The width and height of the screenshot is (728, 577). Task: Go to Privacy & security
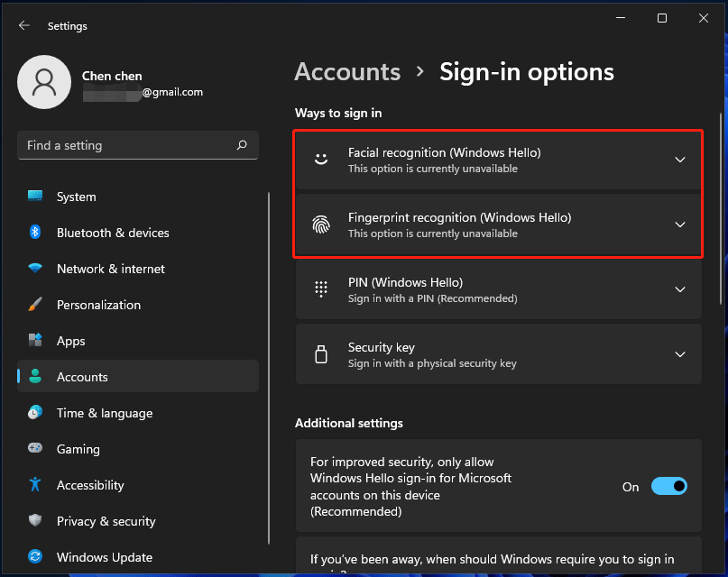[138, 521]
